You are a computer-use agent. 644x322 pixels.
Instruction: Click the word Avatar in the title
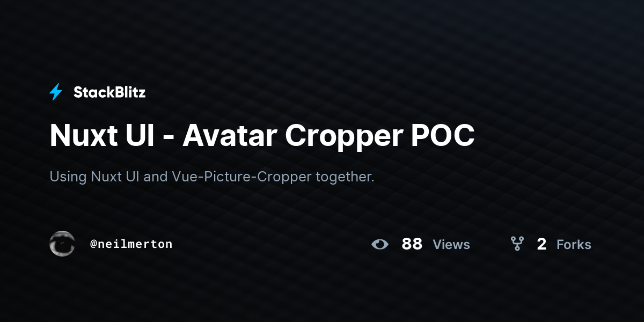pos(229,136)
